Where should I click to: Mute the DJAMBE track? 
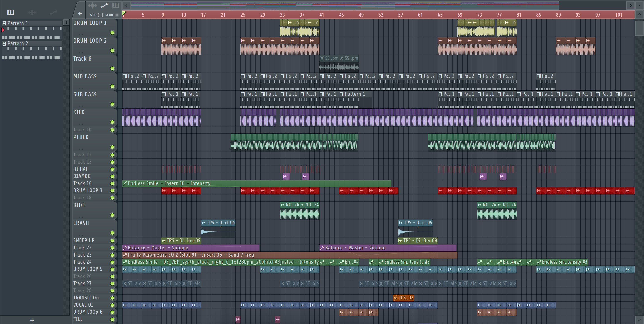pyautogui.click(x=112, y=176)
